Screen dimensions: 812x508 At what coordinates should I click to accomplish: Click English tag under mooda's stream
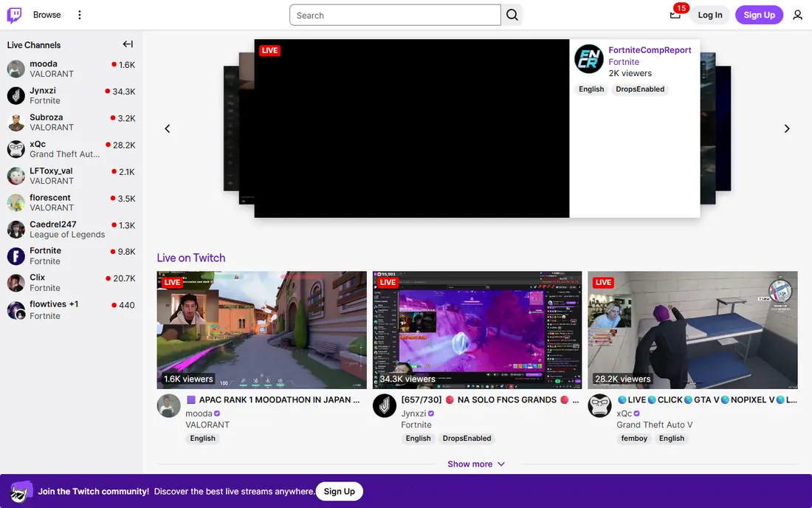point(202,438)
